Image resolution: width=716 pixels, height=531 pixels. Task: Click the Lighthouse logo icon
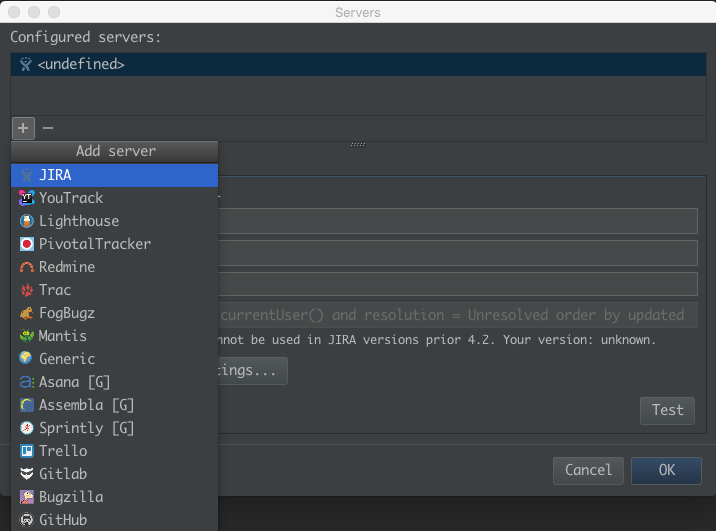(x=26, y=221)
